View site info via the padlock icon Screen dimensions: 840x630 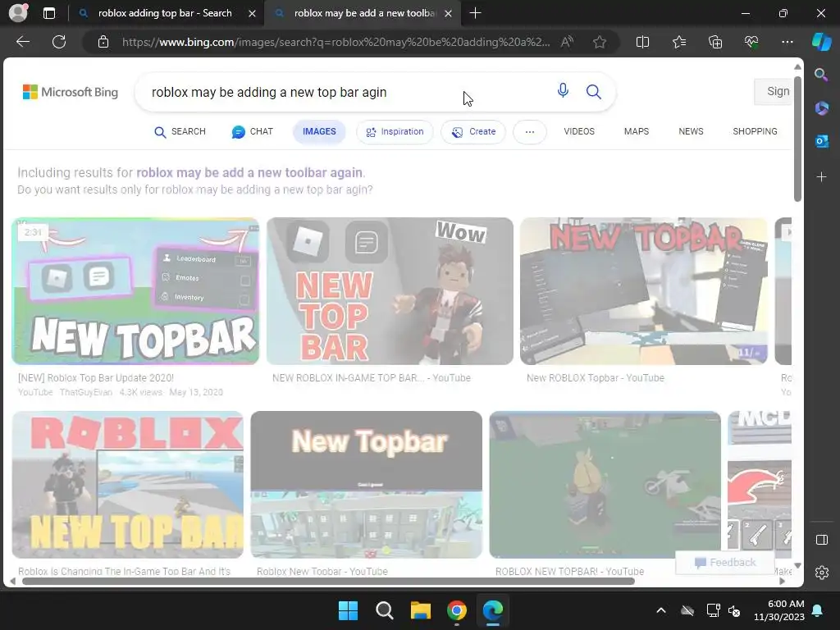[103, 42]
